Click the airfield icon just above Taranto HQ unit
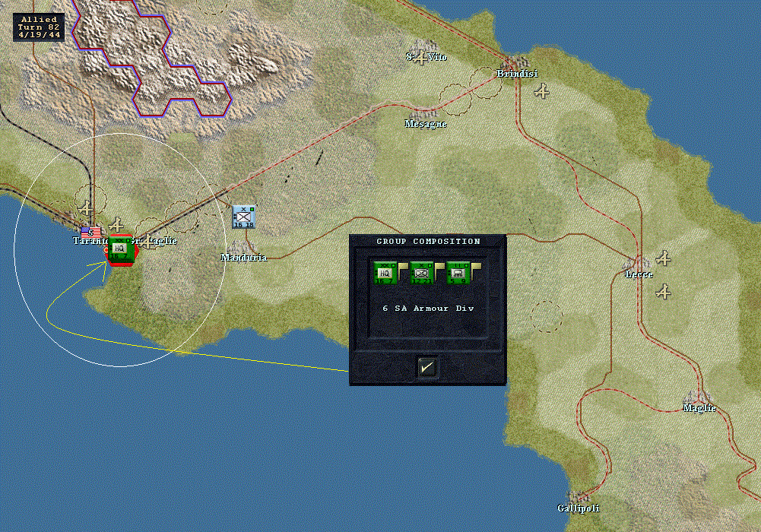 click(116, 225)
